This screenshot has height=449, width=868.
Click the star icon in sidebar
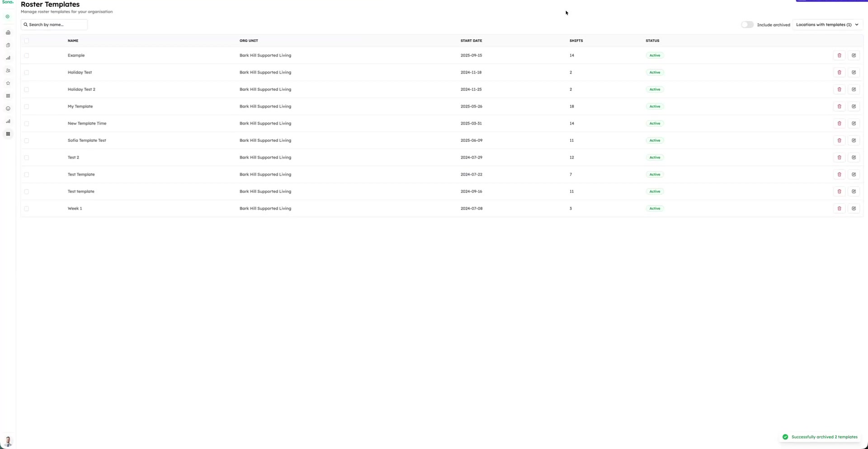pyautogui.click(x=8, y=83)
